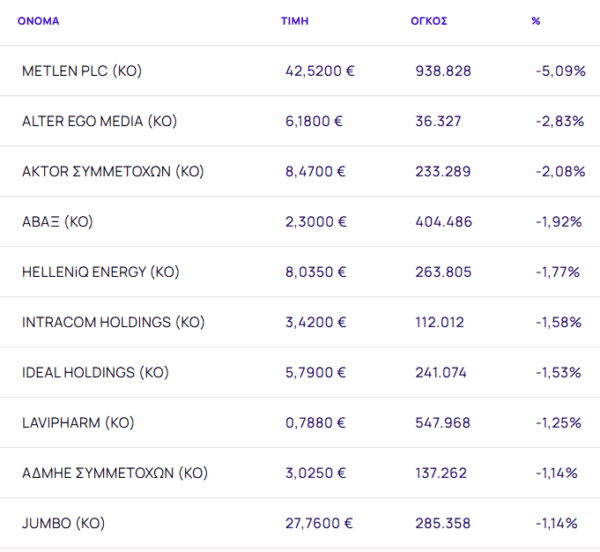Image resolution: width=600 pixels, height=552 pixels.
Task: Open ALTER EGO MEDIA (KO) stock
Action: (x=99, y=121)
